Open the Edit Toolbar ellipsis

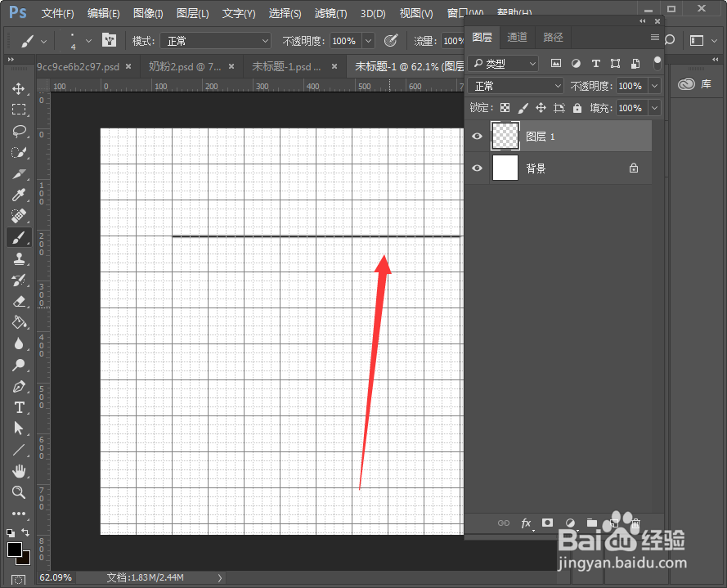coord(19,514)
